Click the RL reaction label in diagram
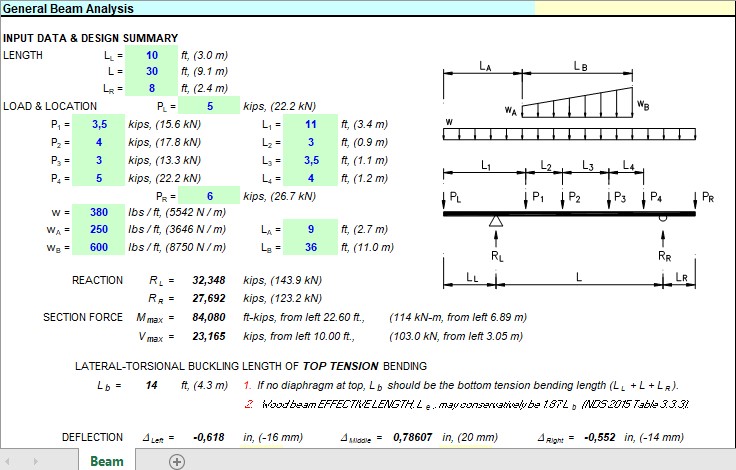Image resolution: width=736 pixels, height=470 pixels. pos(497,256)
